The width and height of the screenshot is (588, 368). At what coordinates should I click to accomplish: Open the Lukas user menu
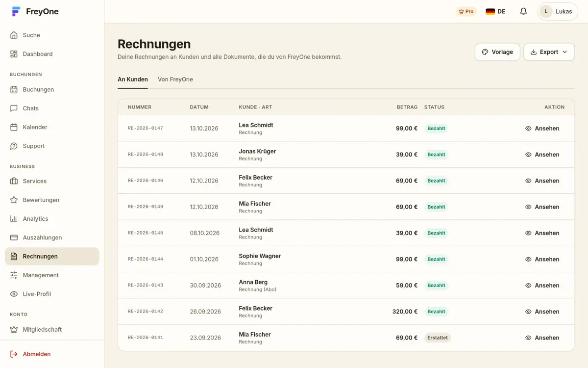558,11
